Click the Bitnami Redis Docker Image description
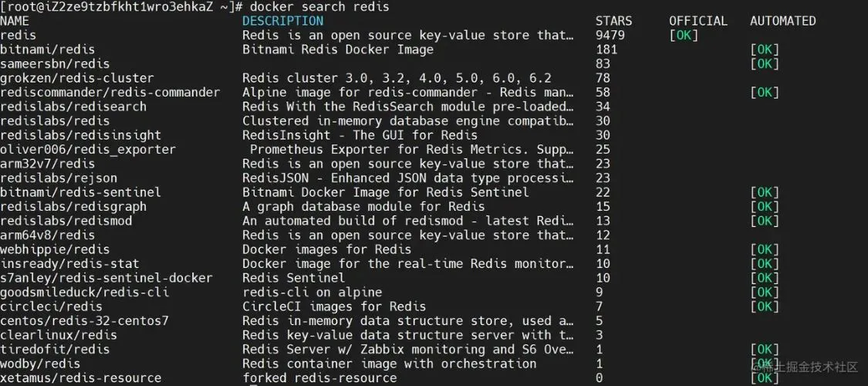Viewport: 868px width, 386px height. (338, 49)
